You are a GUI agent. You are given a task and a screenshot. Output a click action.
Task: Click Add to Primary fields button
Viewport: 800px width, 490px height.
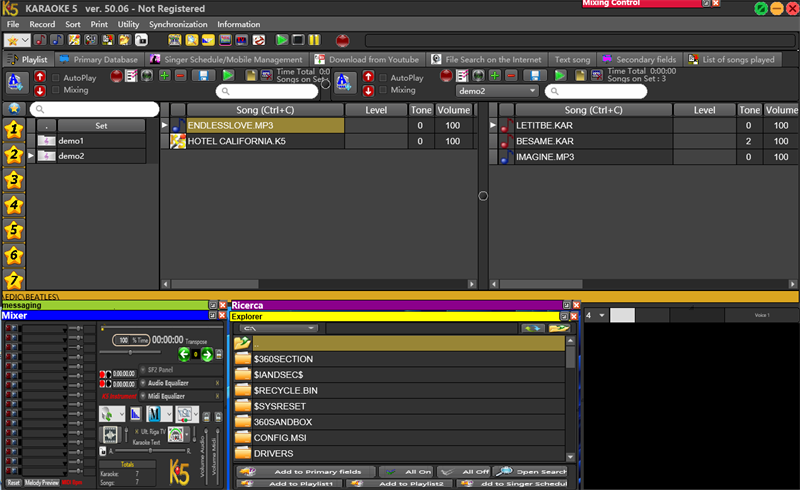click(305, 472)
